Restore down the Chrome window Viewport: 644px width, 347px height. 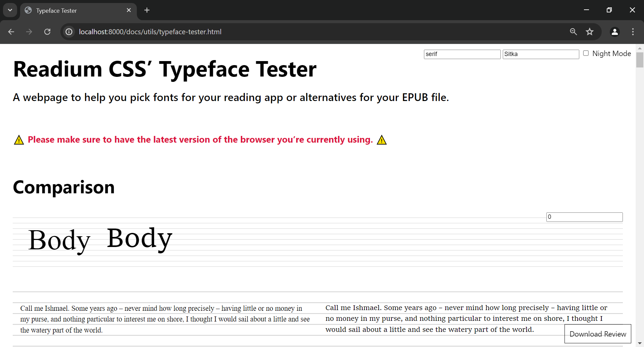tap(609, 10)
